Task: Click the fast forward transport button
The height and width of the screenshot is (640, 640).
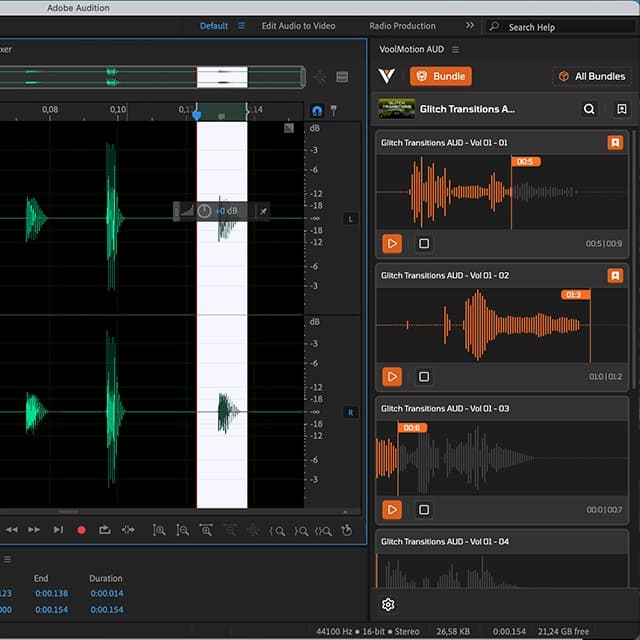Action: [34, 530]
